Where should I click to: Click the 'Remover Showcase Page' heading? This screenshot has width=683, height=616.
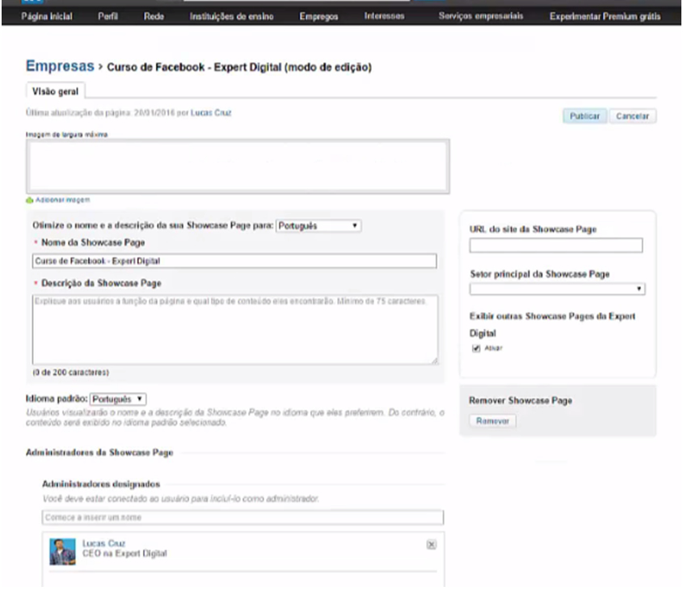521,400
